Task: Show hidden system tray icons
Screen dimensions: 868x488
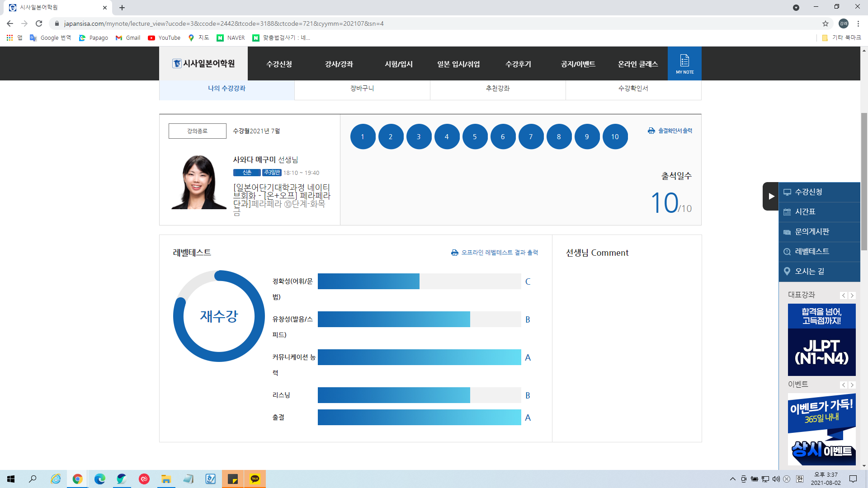Action: (x=732, y=479)
